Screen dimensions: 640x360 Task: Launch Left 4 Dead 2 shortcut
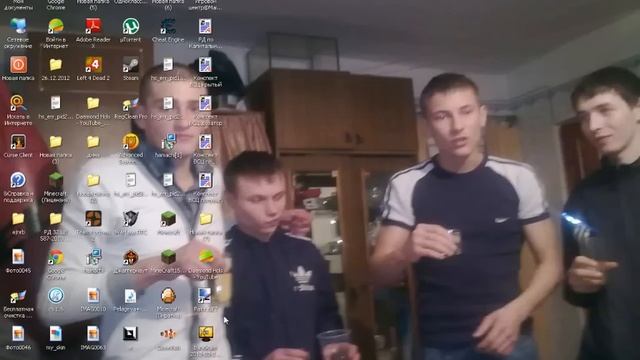(x=93, y=64)
